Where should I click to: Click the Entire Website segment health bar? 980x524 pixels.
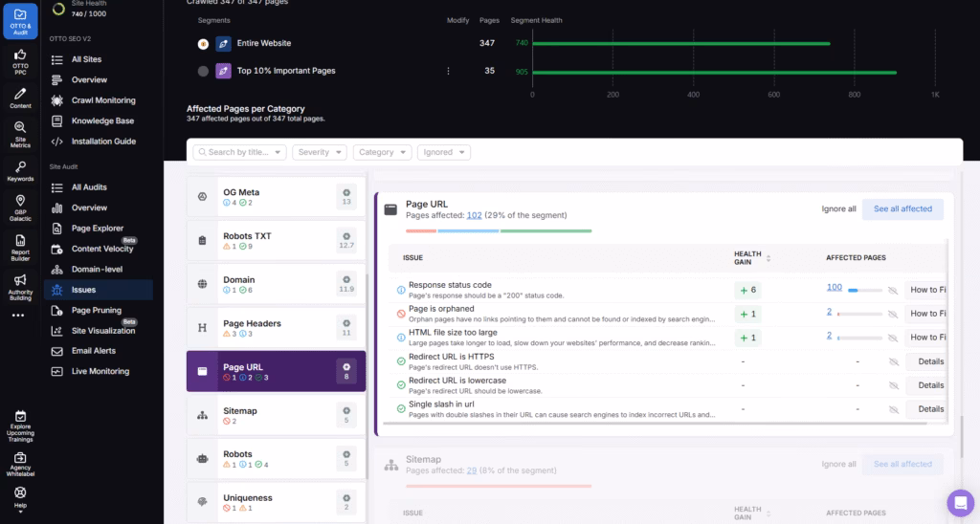tap(680, 44)
